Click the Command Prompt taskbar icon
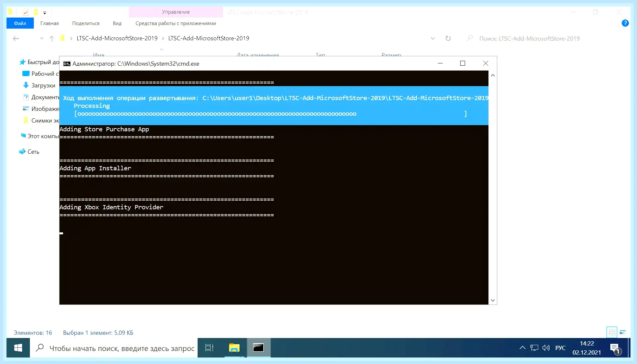 coord(258,348)
